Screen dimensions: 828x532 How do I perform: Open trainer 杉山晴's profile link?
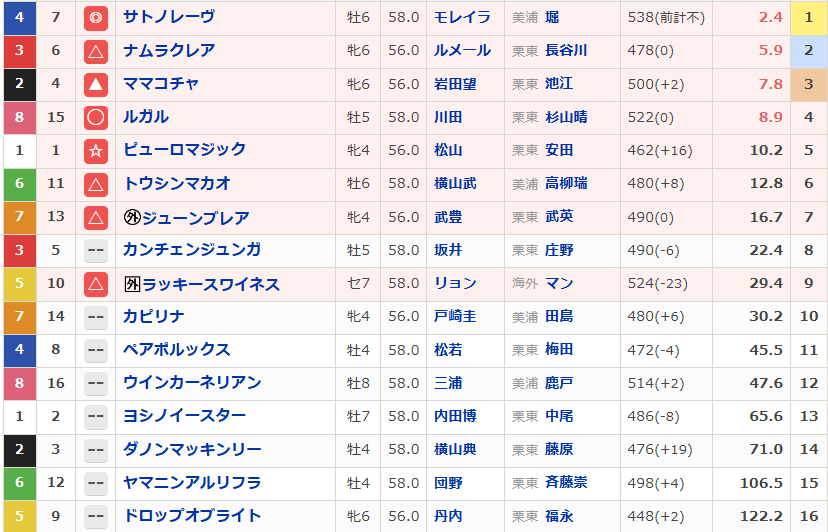(x=566, y=117)
